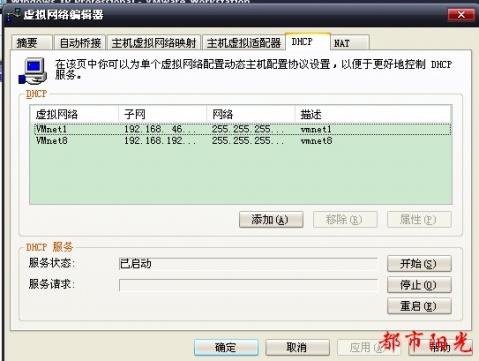Click the 网络 column header
Viewport: 479px width, 361px height.
pos(251,114)
